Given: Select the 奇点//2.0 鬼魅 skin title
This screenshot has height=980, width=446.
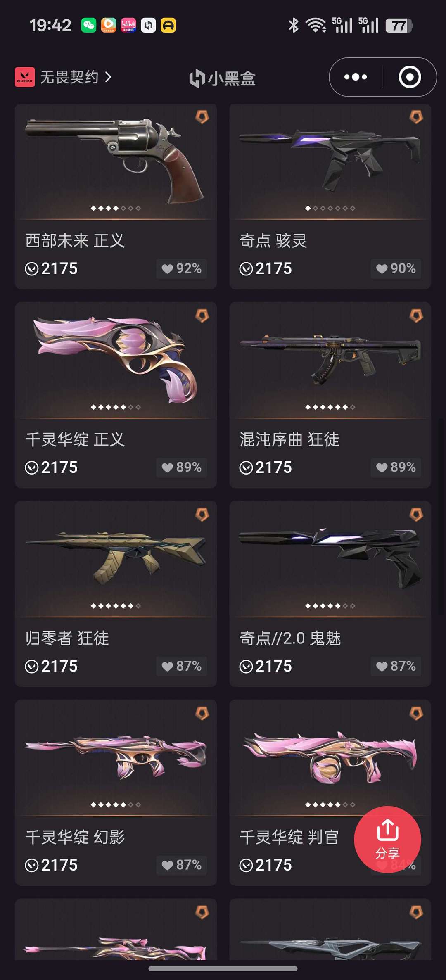Looking at the screenshot, I should click(290, 638).
